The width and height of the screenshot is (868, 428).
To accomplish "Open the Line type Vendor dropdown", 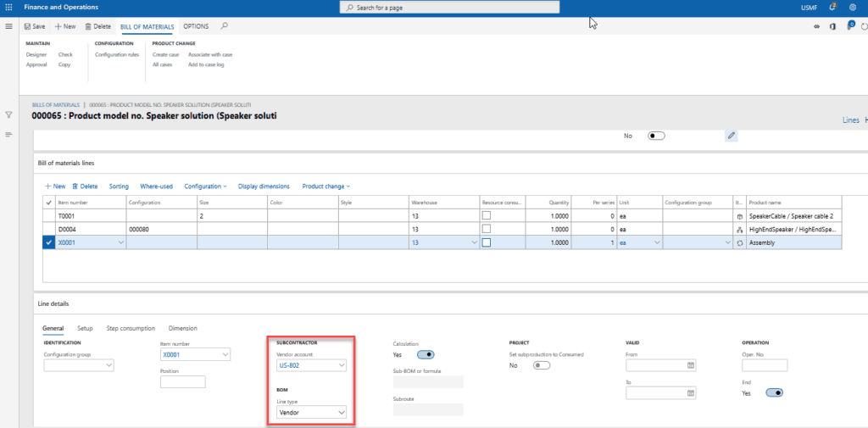I will (342, 413).
